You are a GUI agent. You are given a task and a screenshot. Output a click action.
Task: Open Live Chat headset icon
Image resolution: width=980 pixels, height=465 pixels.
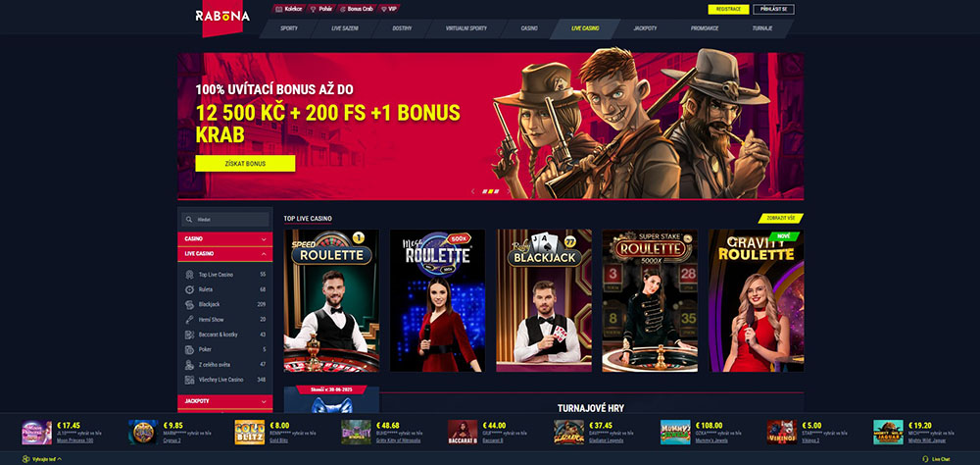926,459
